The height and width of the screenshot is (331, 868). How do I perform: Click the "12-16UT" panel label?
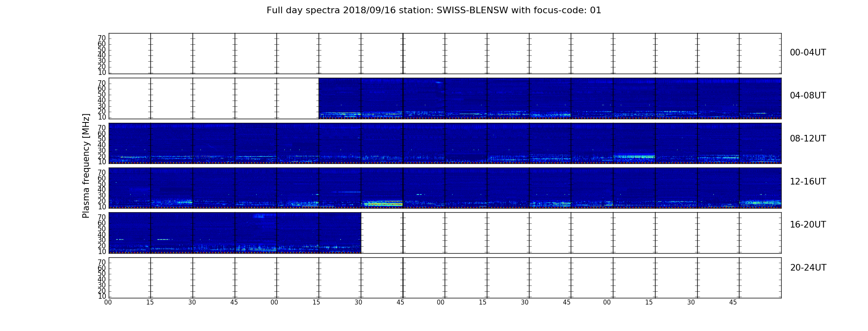click(x=808, y=182)
